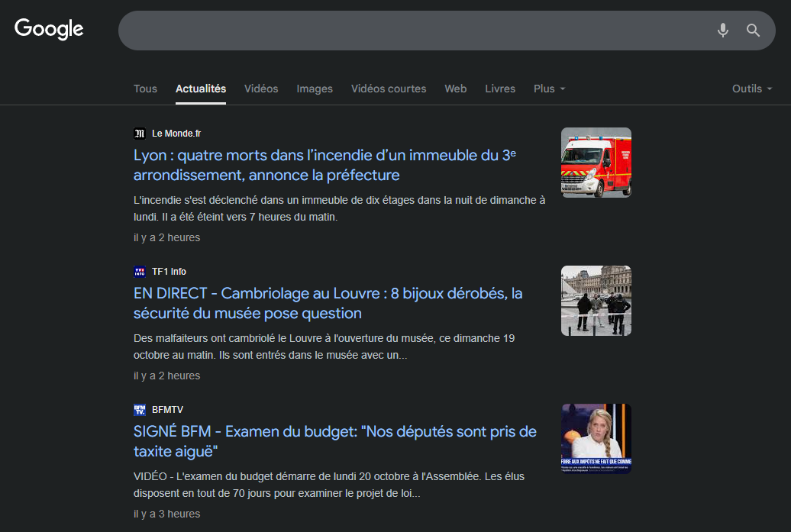Open the Livres tab
The image size is (791, 532).
500,89
